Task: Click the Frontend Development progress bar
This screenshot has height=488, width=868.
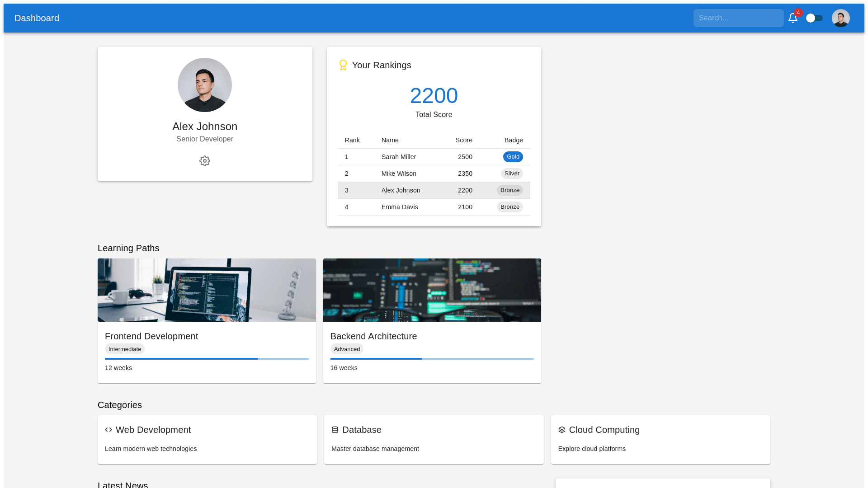Action: (x=207, y=359)
